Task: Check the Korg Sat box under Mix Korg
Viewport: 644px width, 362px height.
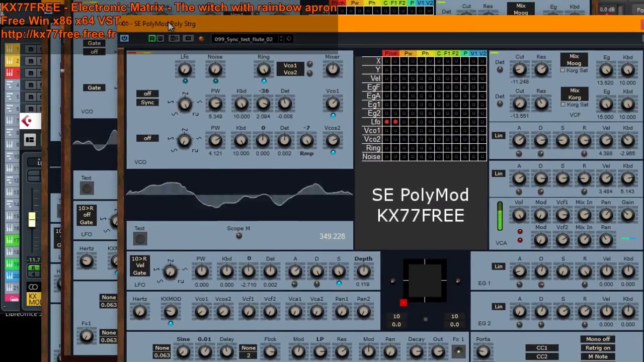Action: tap(563, 105)
